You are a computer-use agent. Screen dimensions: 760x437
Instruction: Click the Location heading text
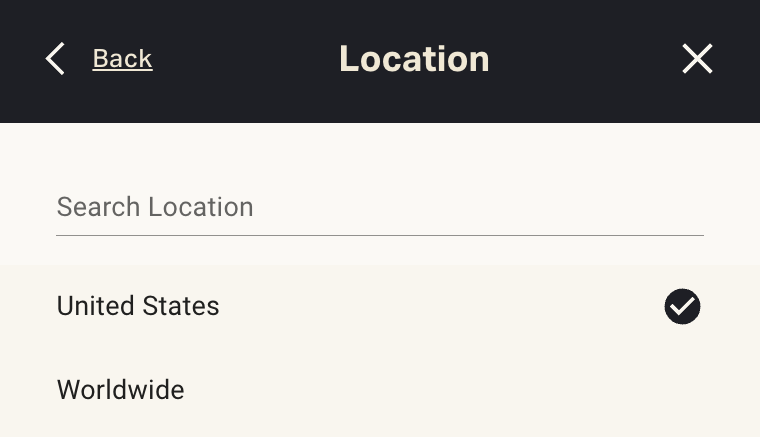click(414, 59)
